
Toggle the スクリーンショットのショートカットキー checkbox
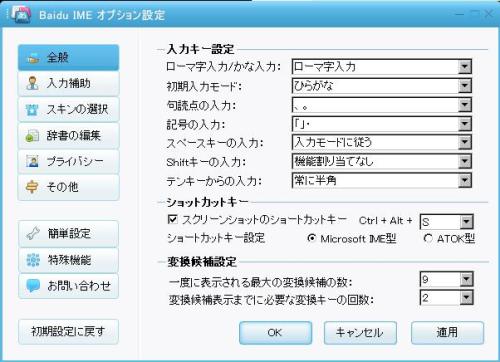click(172, 219)
